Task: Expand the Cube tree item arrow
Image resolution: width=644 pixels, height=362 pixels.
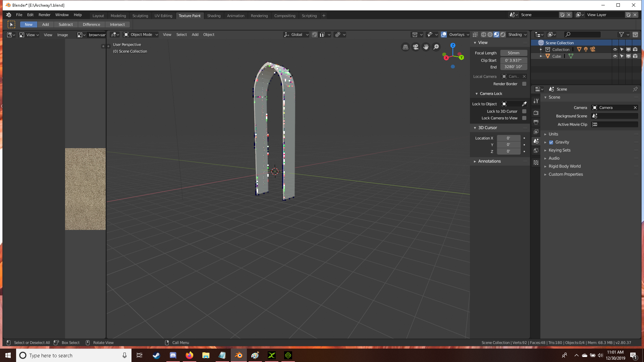Action: 541,56
